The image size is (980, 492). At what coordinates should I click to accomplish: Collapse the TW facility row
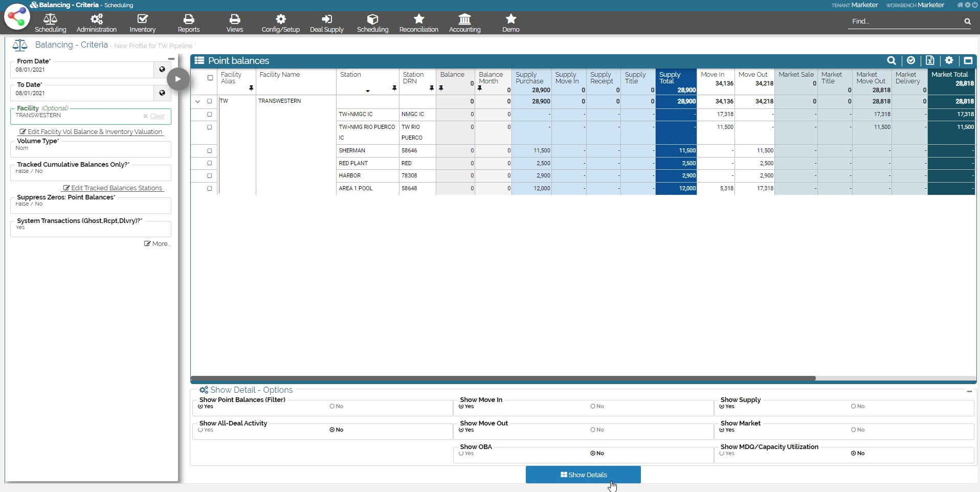coord(197,102)
